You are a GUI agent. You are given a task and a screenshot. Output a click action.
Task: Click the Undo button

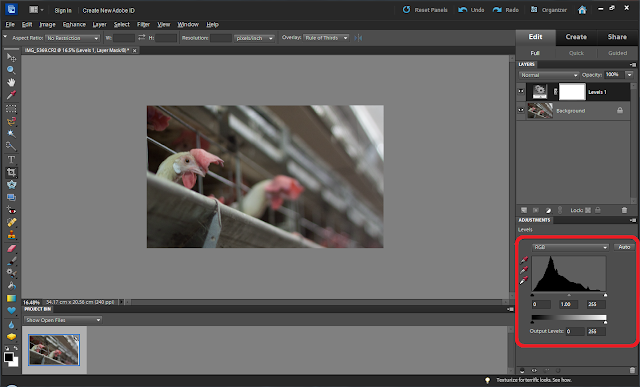(x=471, y=10)
